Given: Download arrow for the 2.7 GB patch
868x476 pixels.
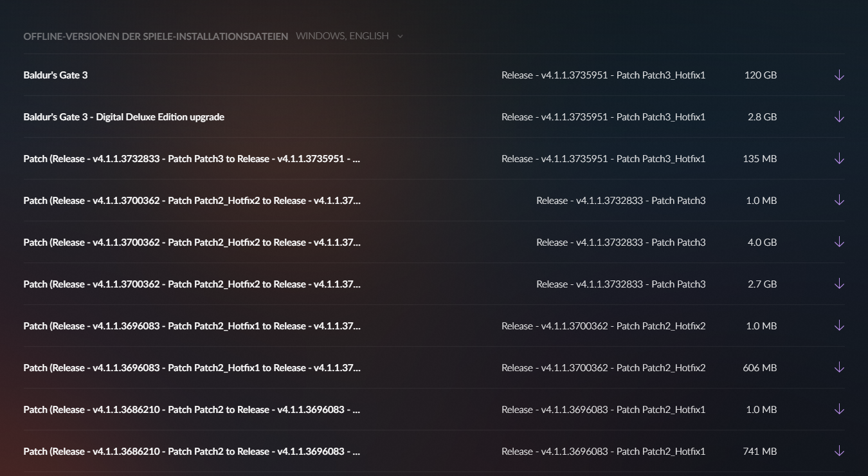Looking at the screenshot, I should 839,284.
